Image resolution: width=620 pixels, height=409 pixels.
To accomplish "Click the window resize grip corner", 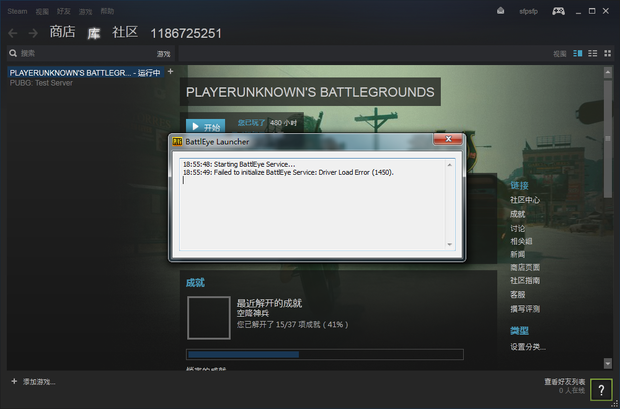I will point(614,403).
